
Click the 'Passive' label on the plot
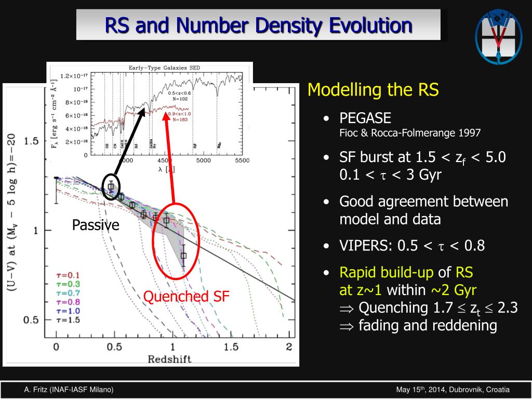tap(96, 225)
